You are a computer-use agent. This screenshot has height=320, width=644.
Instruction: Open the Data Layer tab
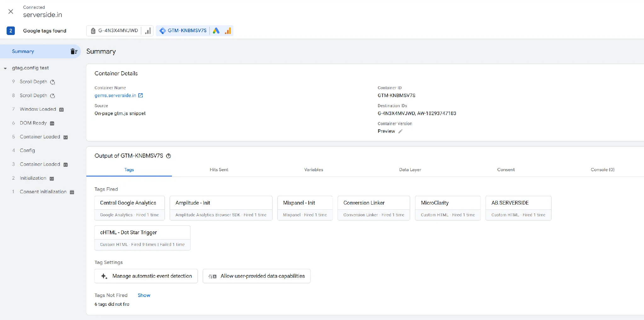tap(410, 170)
